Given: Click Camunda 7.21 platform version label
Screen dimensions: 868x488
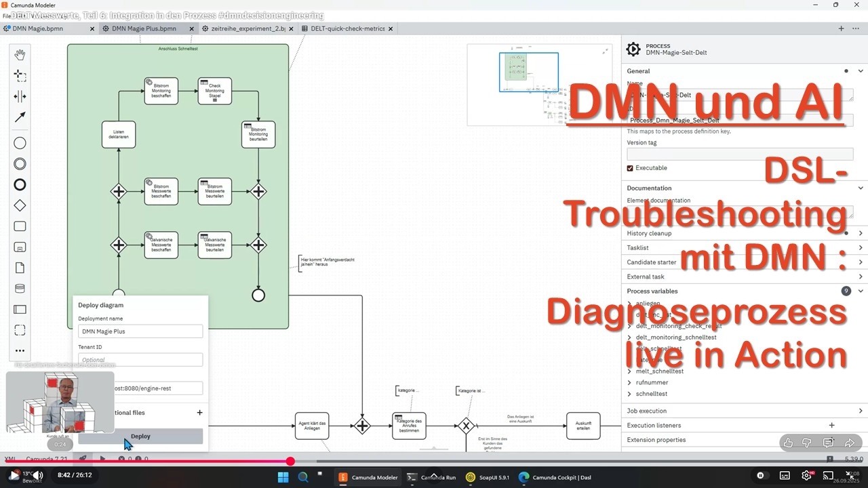Looking at the screenshot, I should click(x=47, y=459).
